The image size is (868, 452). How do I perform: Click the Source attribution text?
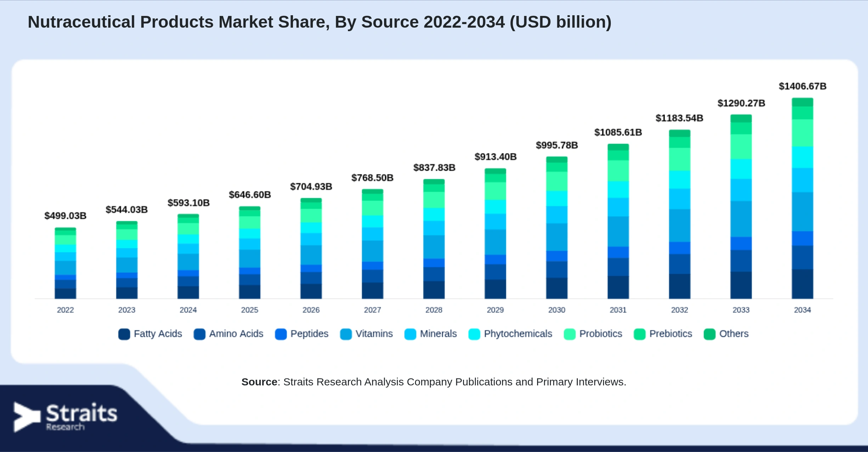tap(434, 382)
